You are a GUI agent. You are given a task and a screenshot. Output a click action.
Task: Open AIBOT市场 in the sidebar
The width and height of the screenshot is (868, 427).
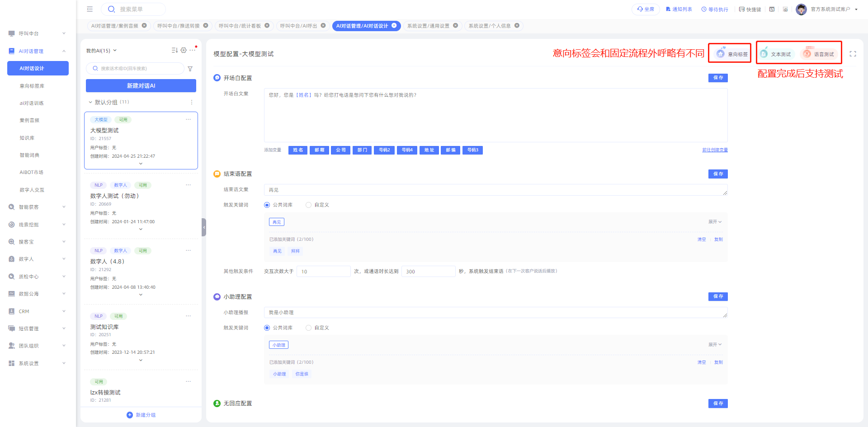[x=32, y=172]
